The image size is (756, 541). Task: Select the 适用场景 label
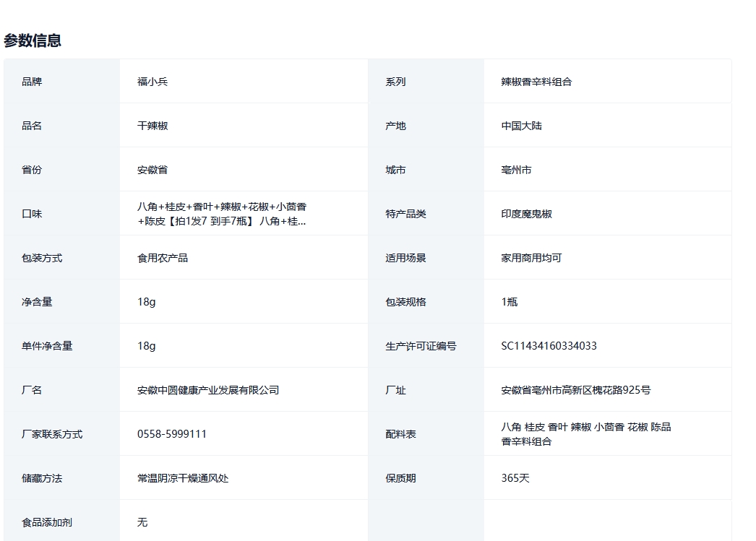(x=405, y=258)
